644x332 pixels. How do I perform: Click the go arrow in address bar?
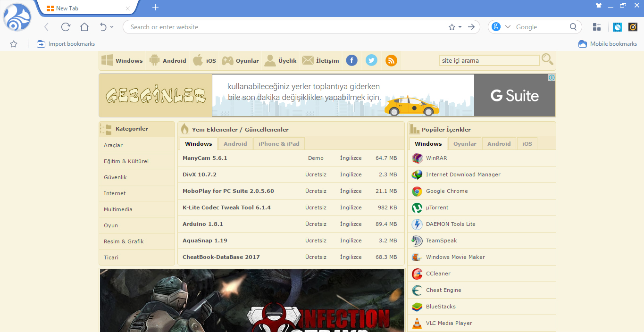(471, 27)
